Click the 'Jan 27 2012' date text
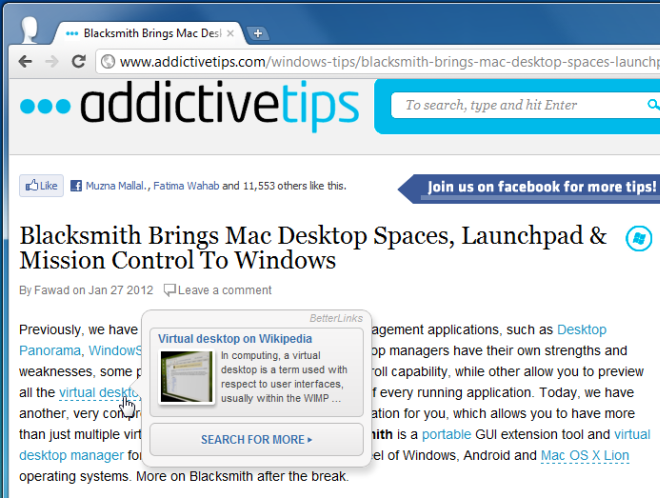660x498 pixels. pos(121,290)
